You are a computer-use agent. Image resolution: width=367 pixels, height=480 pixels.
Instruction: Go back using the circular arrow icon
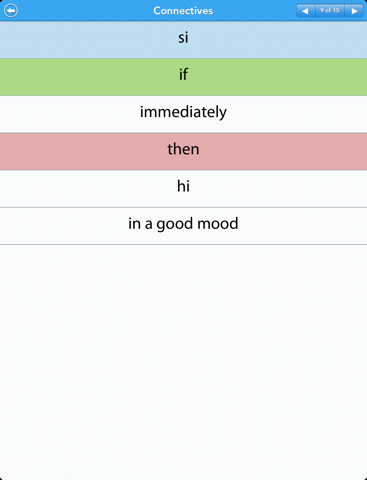pos(11,11)
